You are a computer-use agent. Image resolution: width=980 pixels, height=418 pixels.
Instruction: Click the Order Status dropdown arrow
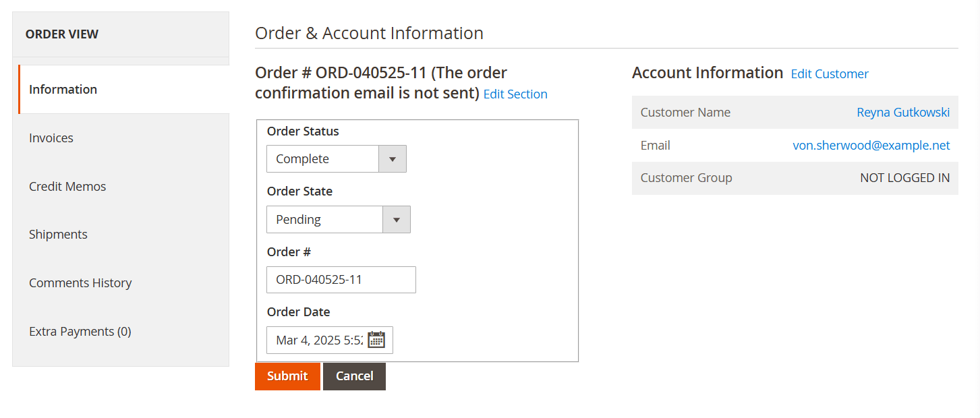coord(393,159)
